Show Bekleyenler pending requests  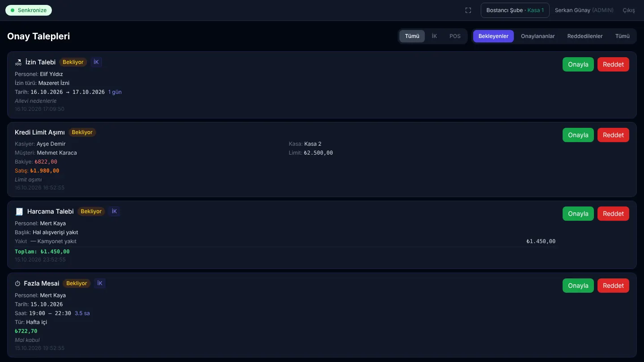pos(493,36)
